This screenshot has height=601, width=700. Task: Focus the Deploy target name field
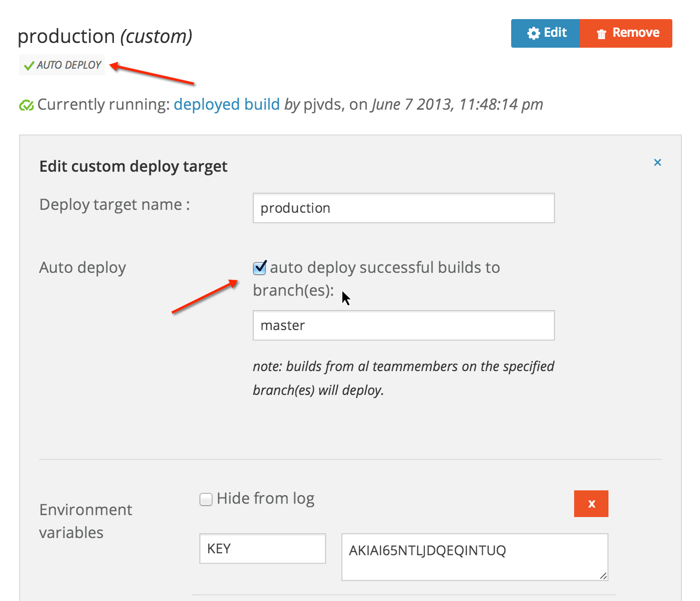click(404, 208)
